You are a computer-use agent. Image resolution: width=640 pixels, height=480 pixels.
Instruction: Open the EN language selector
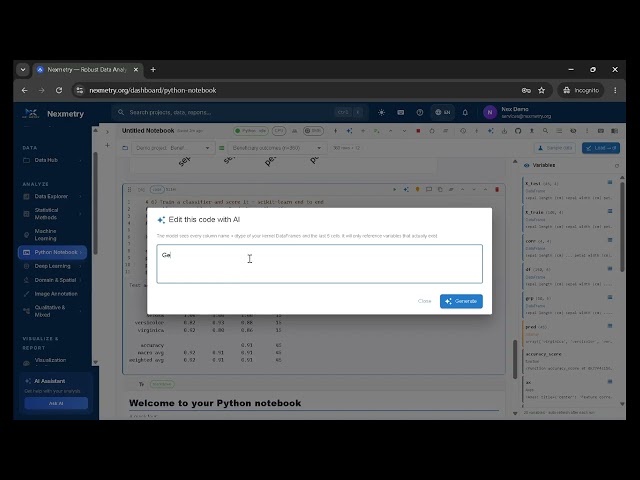442,112
